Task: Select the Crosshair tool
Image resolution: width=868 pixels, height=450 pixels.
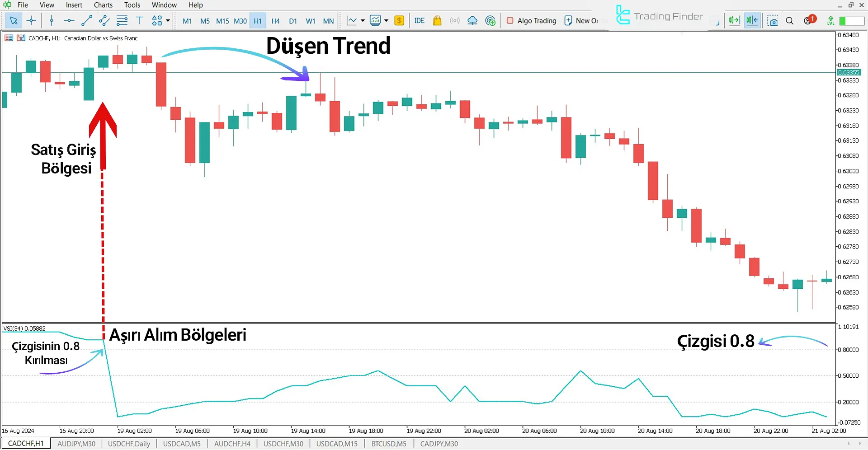Action: 31,20
